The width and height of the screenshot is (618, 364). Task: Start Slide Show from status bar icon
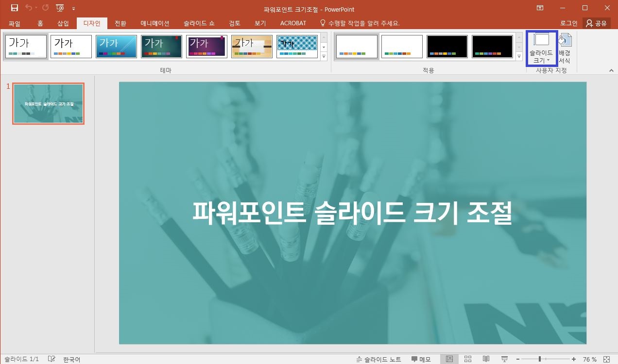point(505,359)
